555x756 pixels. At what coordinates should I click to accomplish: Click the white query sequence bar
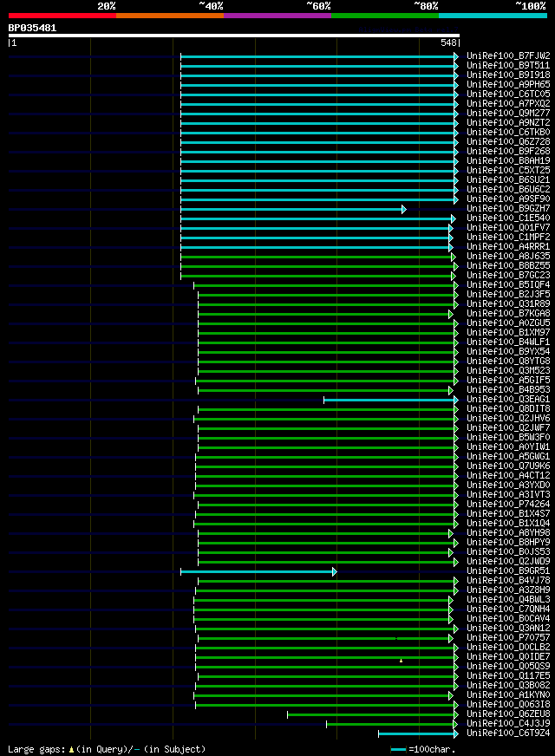234,36
